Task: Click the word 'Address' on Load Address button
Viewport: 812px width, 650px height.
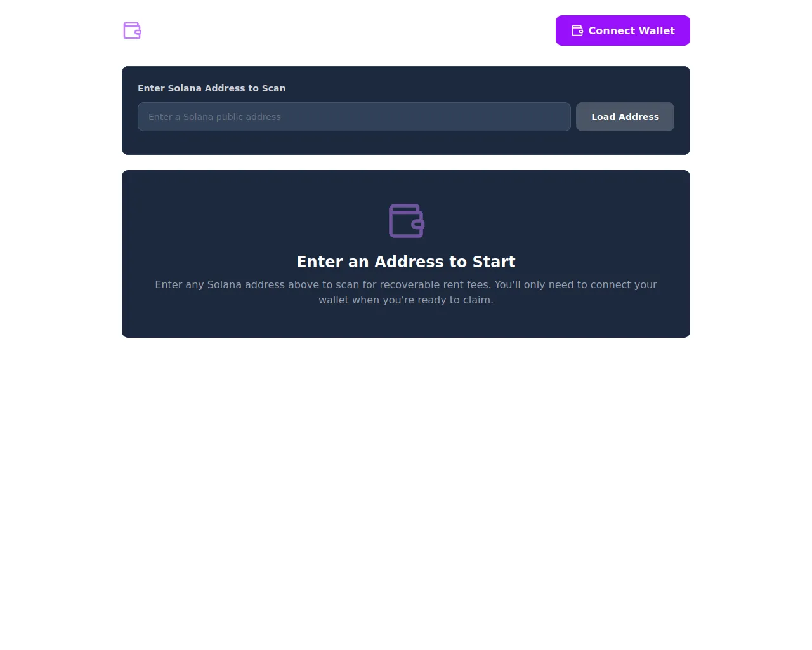Action: [639, 117]
